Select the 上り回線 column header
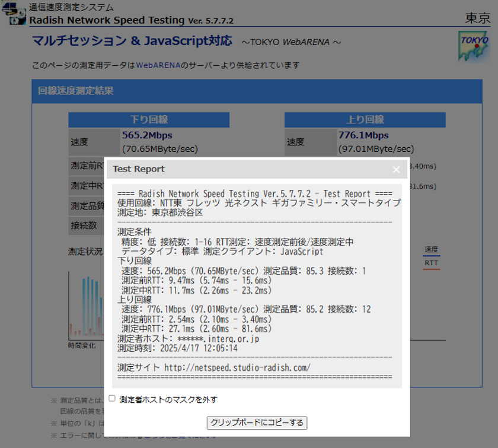Screen dimensions: 498x448 pos(365,120)
